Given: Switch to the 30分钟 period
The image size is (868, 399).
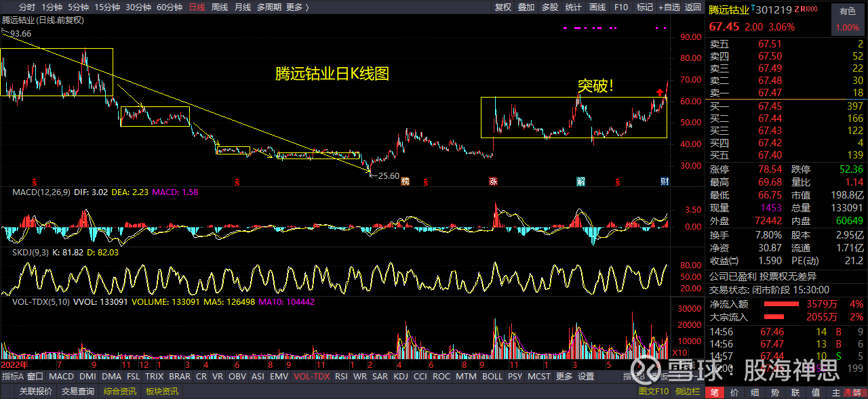Looking at the screenshot, I should [x=139, y=7].
